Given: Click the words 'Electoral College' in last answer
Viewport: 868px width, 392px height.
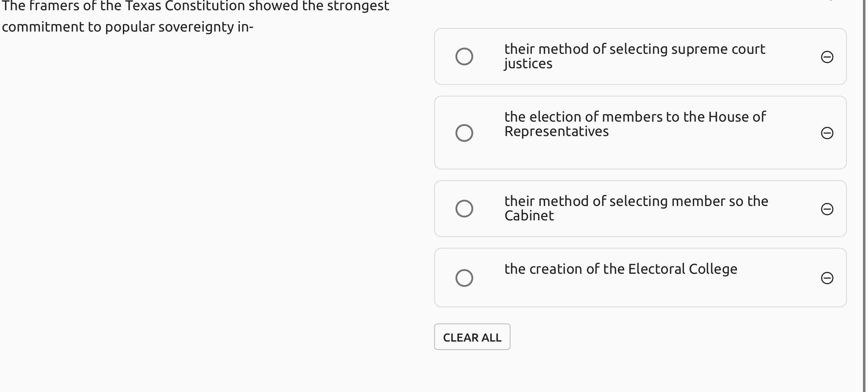Looking at the screenshot, I should coord(682,269).
